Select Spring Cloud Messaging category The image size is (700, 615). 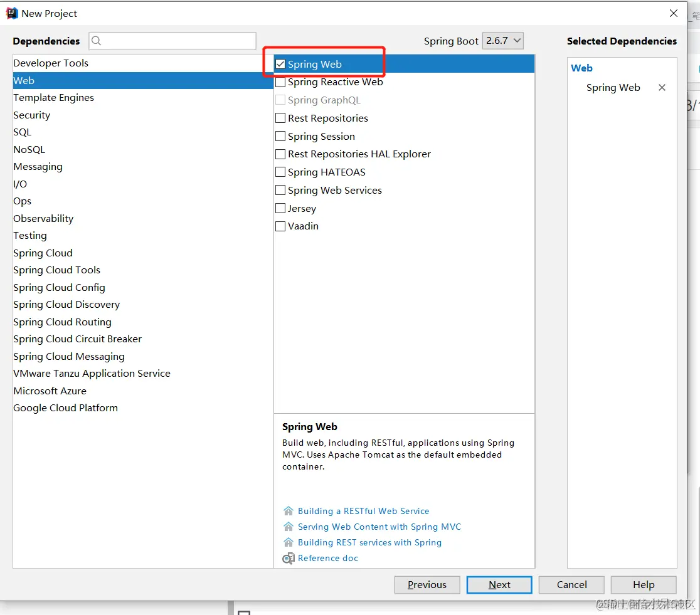coord(143,356)
